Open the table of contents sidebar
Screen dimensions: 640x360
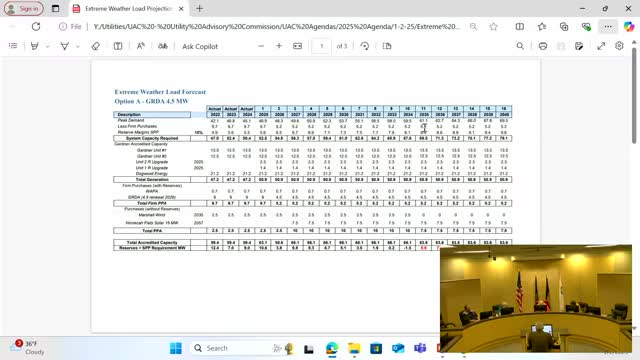point(13,46)
